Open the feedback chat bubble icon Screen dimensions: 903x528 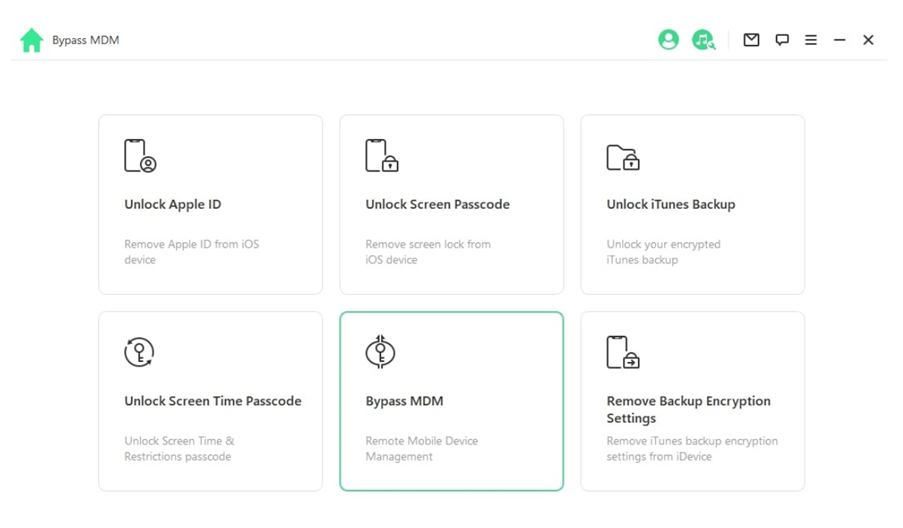tap(782, 40)
